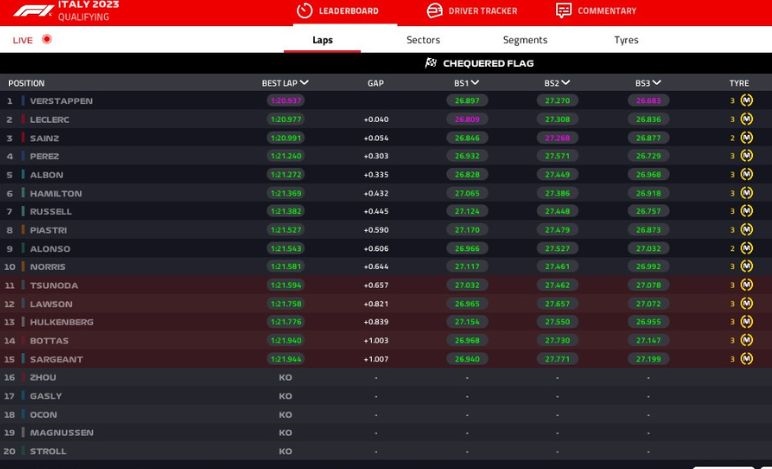Viewport: 772px width, 469px height.
Task: Open the Tyres tab
Action: pyautogui.click(x=626, y=40)
